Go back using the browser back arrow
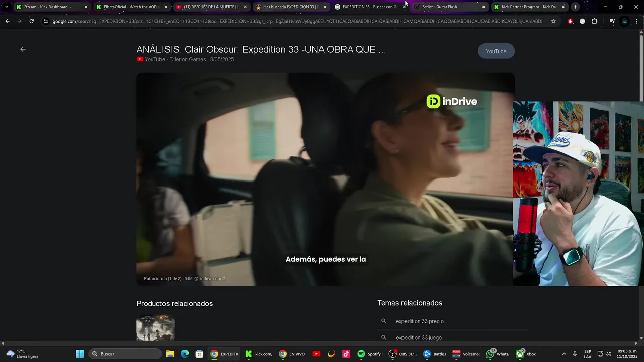The image size is (644, 362). point(7,21)
